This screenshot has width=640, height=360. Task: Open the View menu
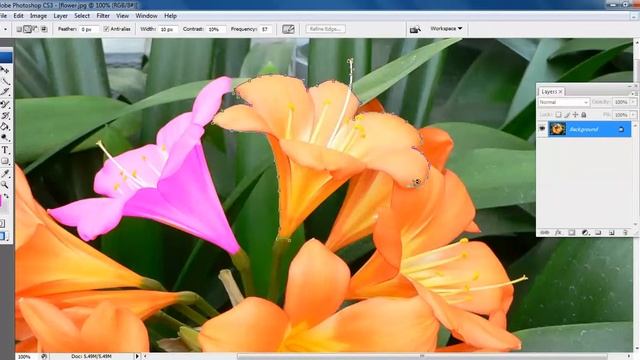click(x=122, y=16)
